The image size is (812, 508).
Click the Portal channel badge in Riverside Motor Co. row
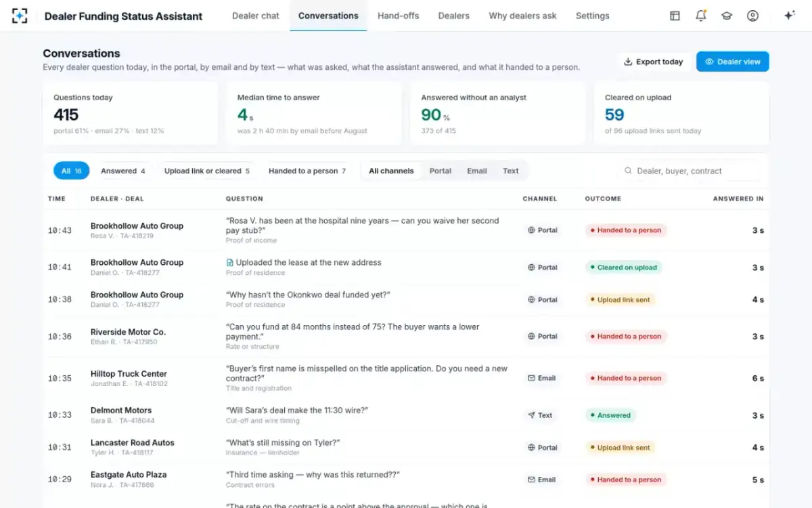click(543, 336)
